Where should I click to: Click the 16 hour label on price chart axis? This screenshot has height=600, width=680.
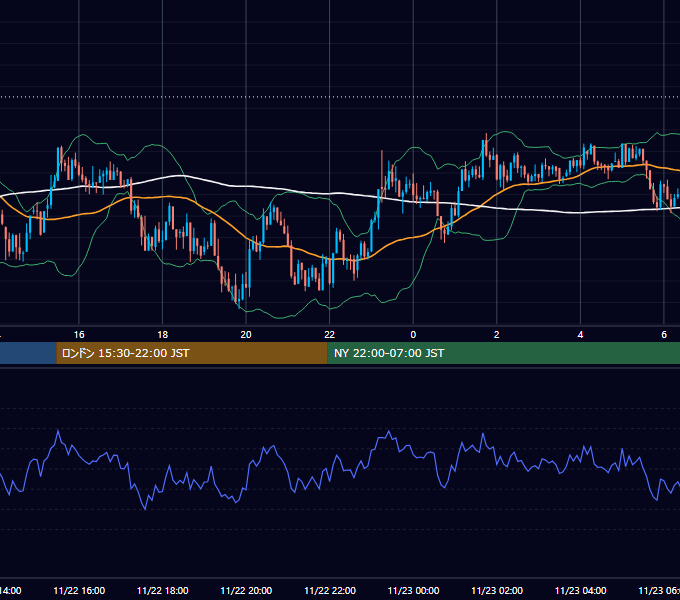pyautogui.click(x=79, y=335)
